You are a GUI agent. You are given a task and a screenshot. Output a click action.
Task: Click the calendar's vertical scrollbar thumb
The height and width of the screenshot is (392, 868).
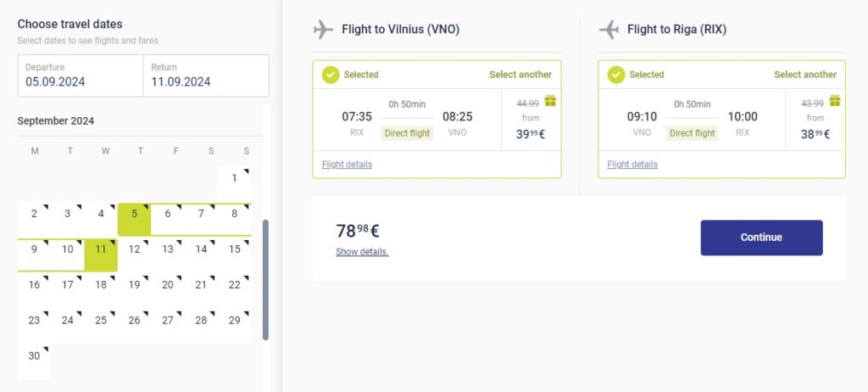click(x=265, y=280)
